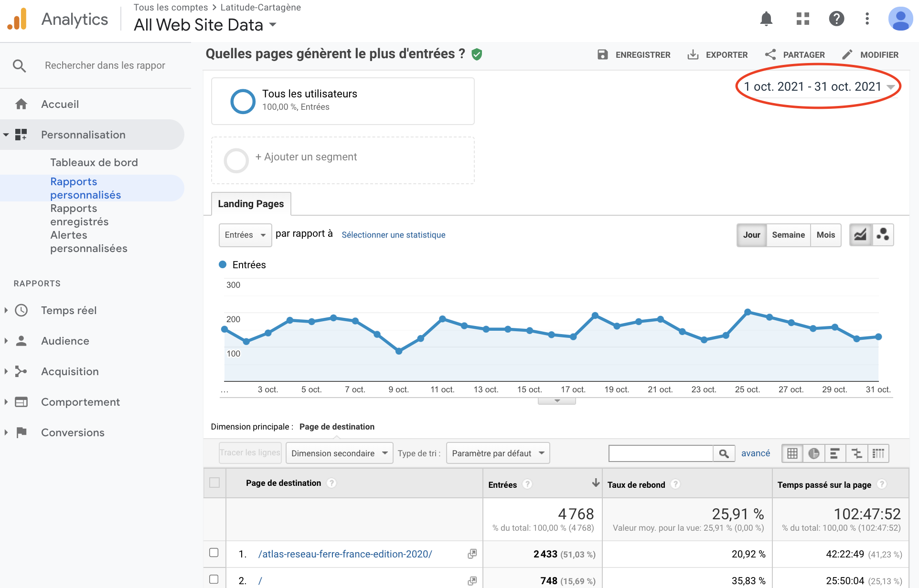
Task: Select the performance bars view icon
Action: tap(835, 453)
